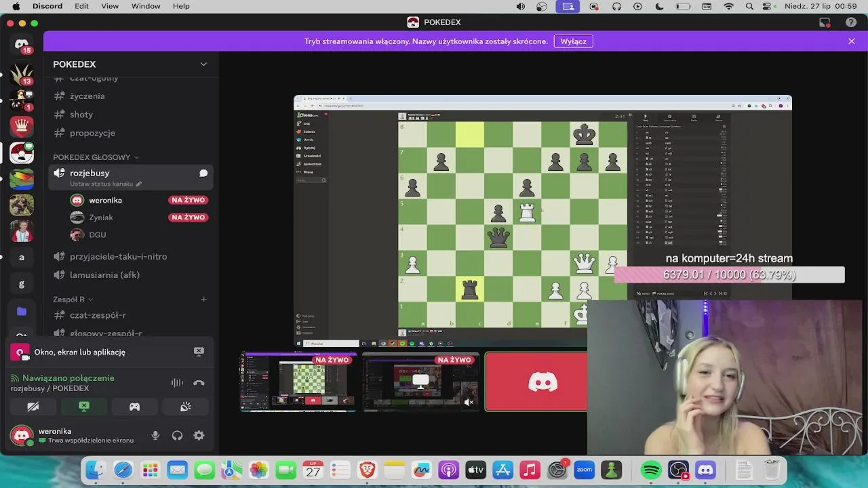Viewport: 868px width, 488px height.
Task: Collapse the Zespół R category
Action: pos(73,300)
